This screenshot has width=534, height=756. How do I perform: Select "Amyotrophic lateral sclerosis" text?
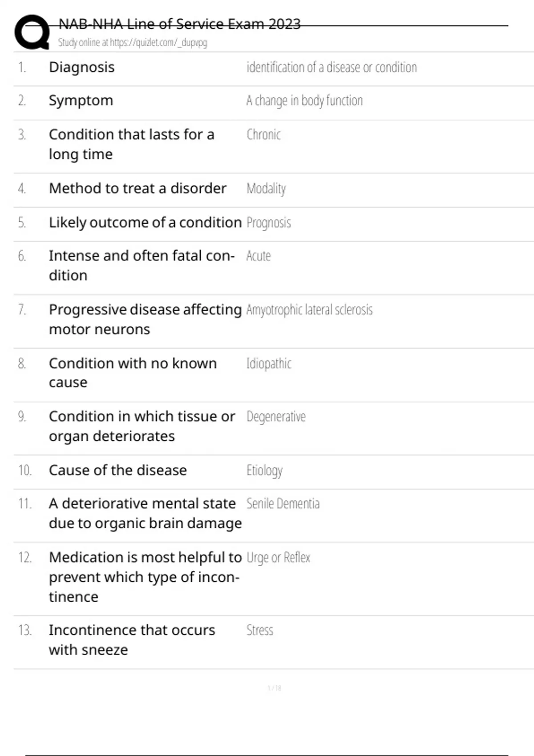tap(309, 310)
